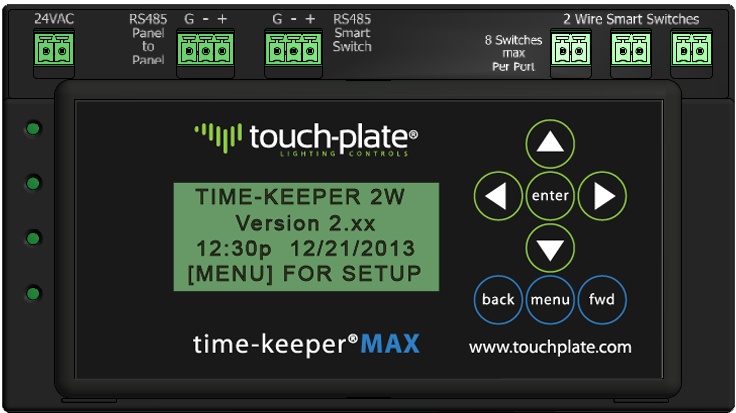This screenshot has width=736, height=413.
Task: Click the middle 2 Wire Smart Switches port
Action: tap(631, 49)
